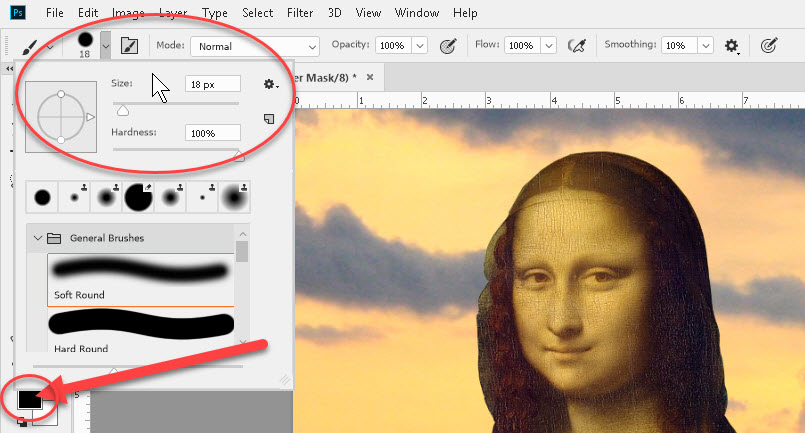Enable airbrush-style build-up icon
805x433 pixels.
577,46
